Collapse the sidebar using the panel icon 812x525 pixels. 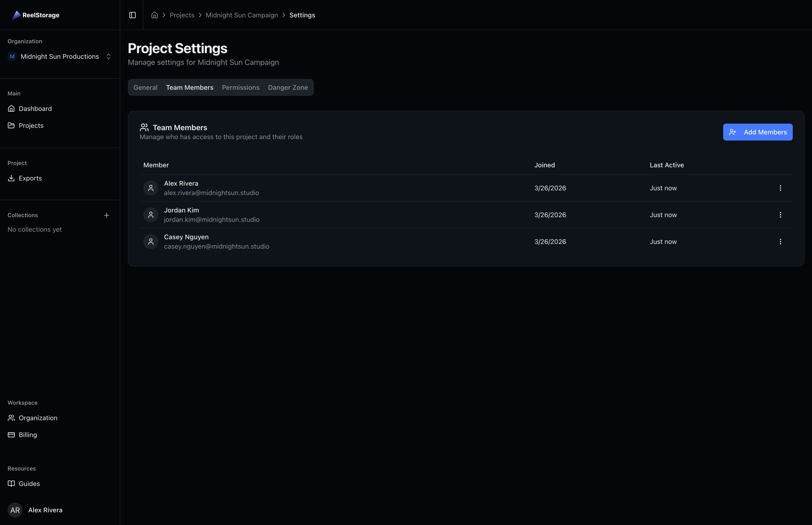pos(132,15)
